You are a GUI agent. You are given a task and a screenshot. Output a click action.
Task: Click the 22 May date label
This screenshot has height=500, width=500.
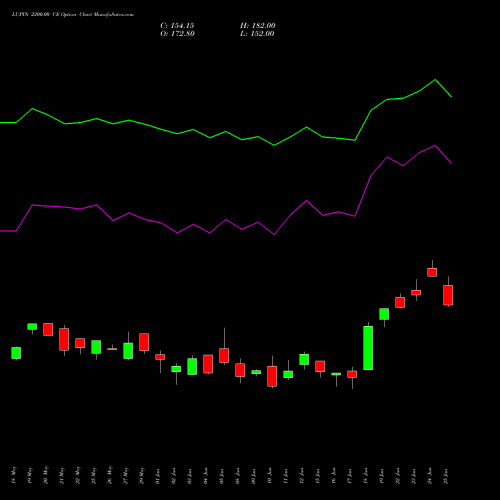pos(78,475)
